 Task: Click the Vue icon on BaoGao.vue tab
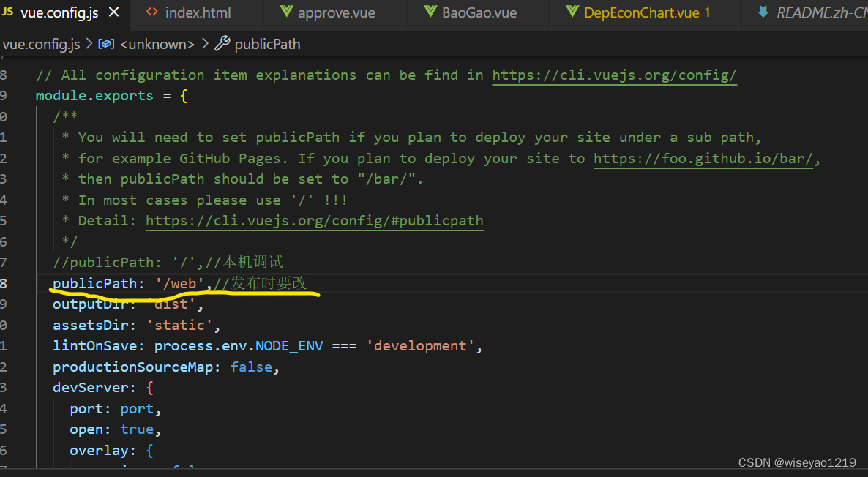point(430,12)
